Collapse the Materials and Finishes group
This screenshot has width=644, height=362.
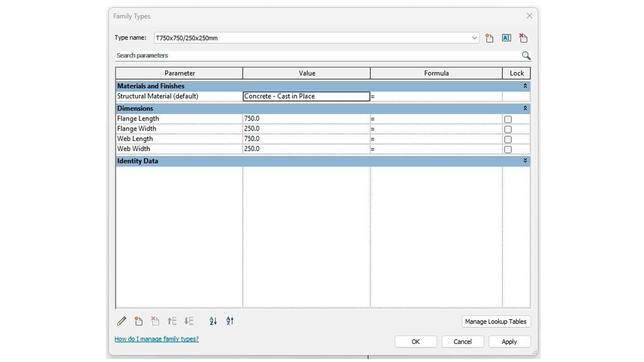point(525,86)
